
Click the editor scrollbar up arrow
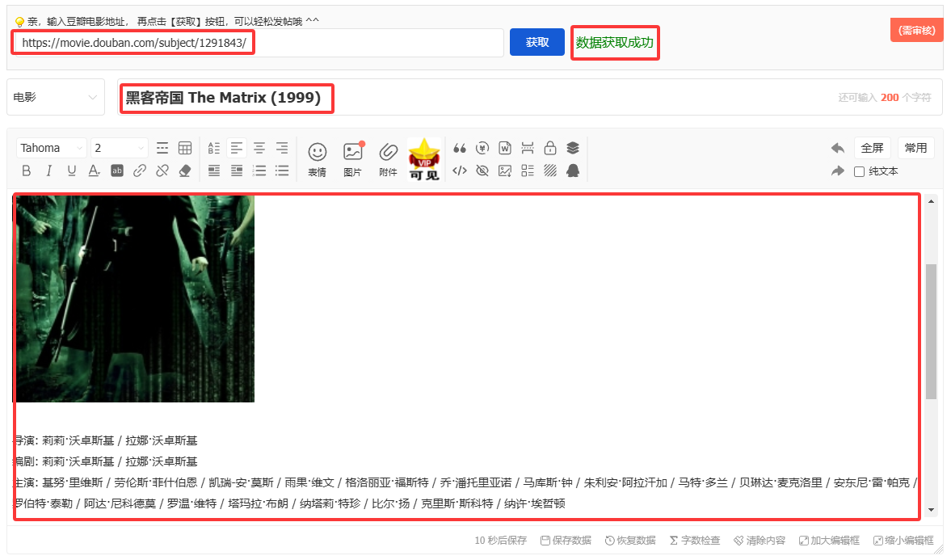(931, 201)
